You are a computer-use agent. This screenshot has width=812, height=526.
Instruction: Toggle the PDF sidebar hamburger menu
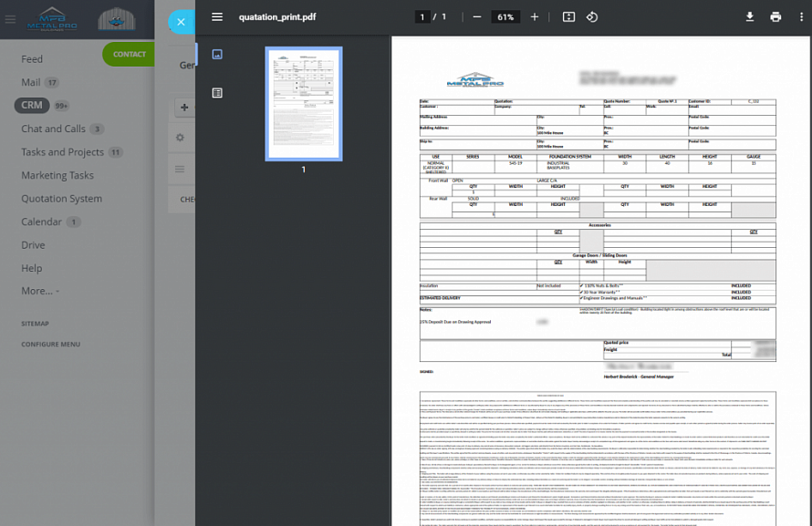coord(217,16)
